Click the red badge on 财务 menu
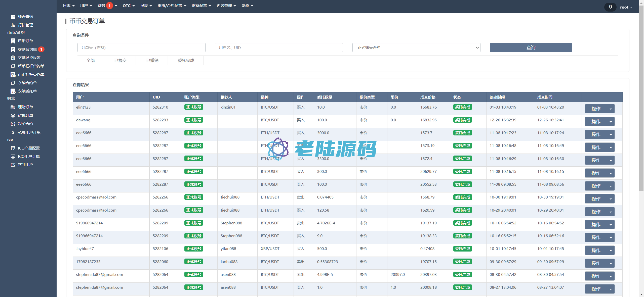644x297 pixels. 109,6
